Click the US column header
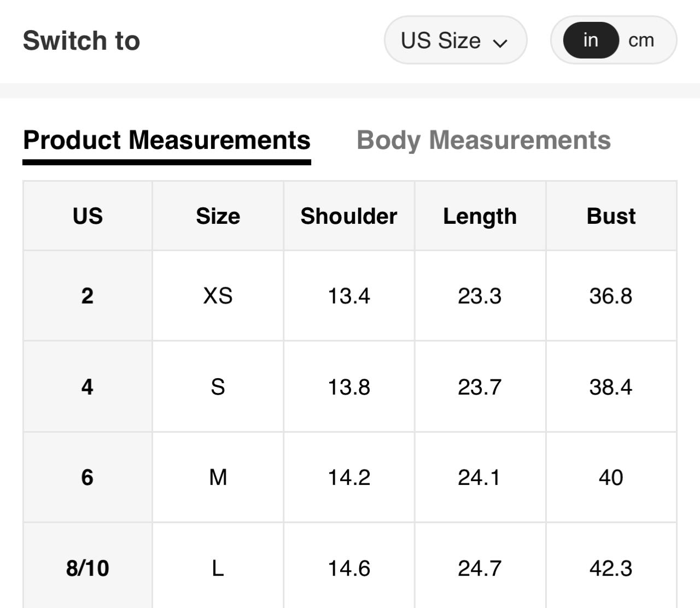Screen dimensions: 700x608 (x=87, y=216)
